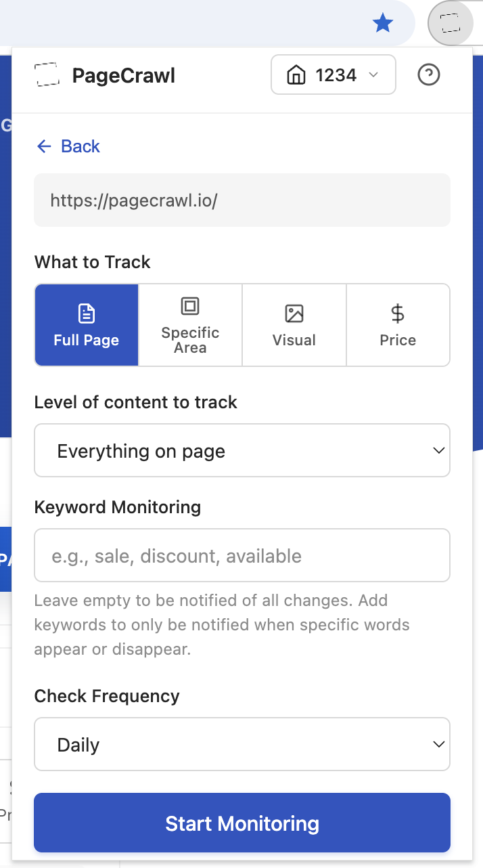This screenshot has height=868, width=483.
Task: Select the Specific Area tracking mode
Action: tap(189, 325)
